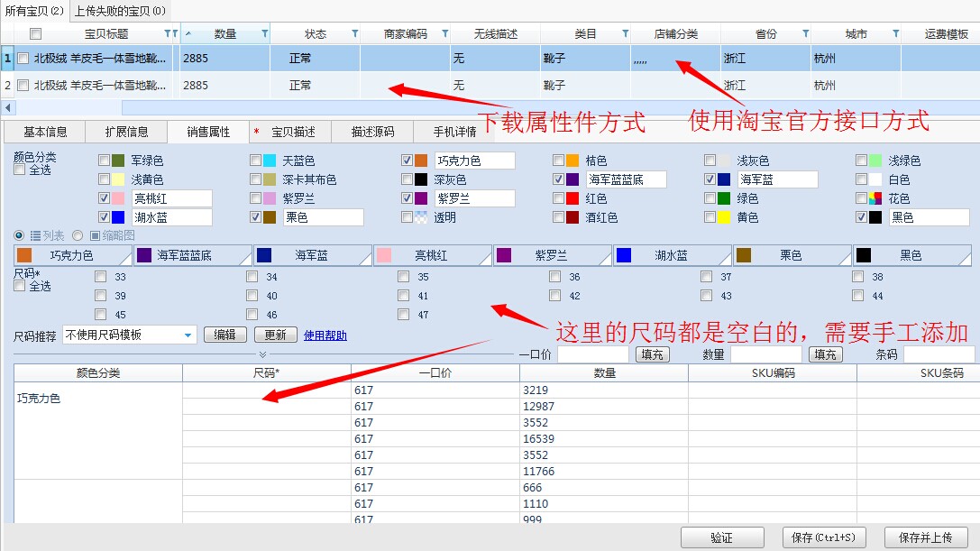Click the 一口价 fill input field
980x551 pixels.
click(592, 354)
